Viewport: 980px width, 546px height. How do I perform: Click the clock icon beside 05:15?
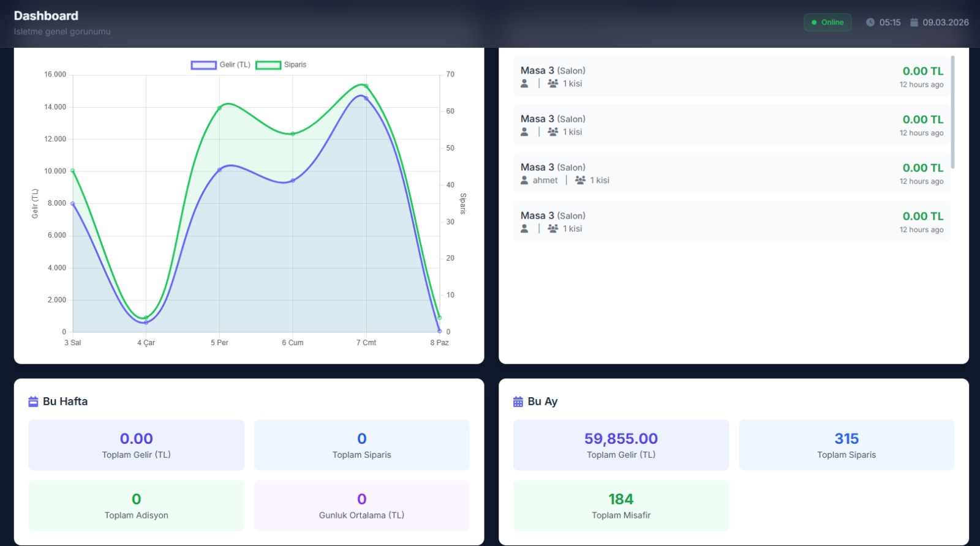click(870, 23)
